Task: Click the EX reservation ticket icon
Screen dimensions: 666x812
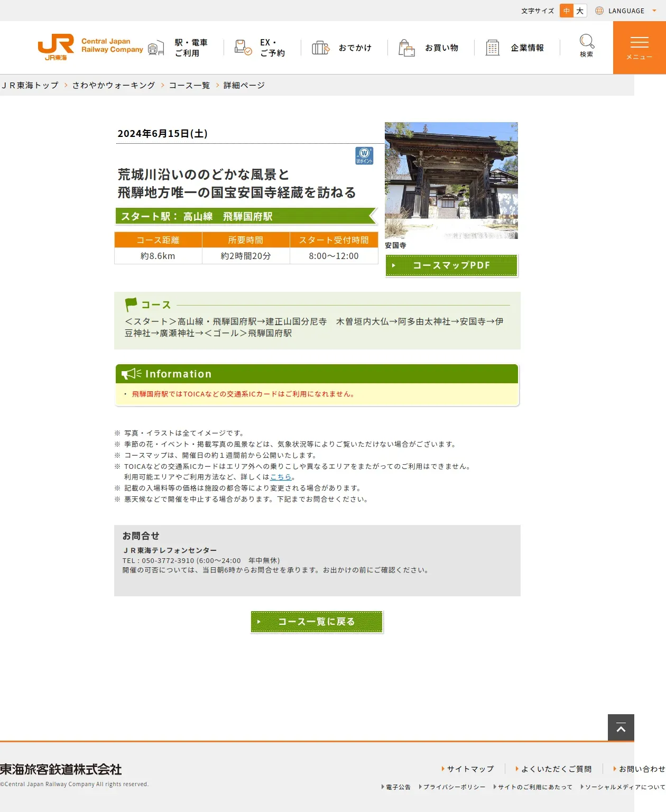Action: [243, 48]
